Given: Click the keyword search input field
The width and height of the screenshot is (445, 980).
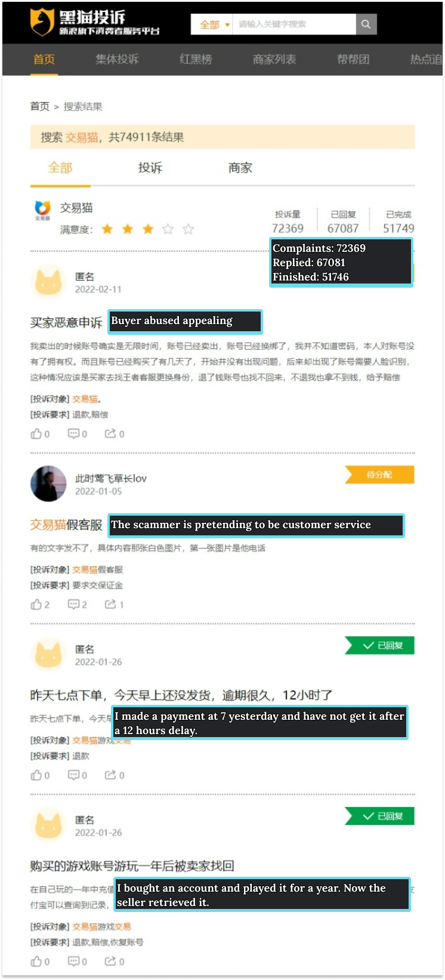Looking at the screenshot, I should pos(294,24).
